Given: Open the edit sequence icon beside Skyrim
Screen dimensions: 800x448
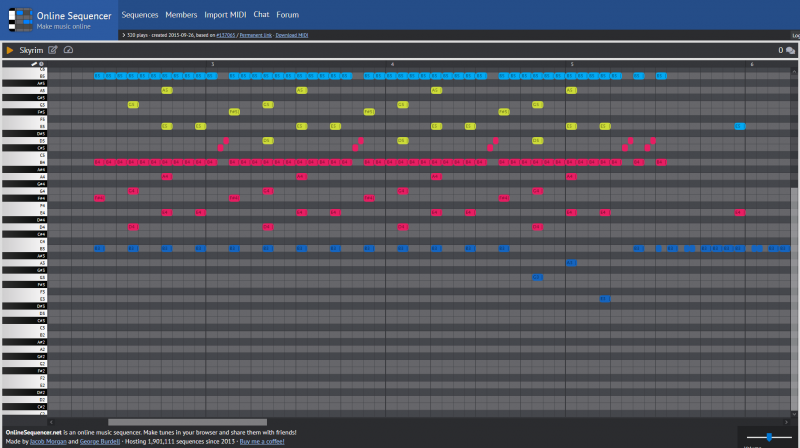Looking at the screenshot, I should click(x=53, y=50).
